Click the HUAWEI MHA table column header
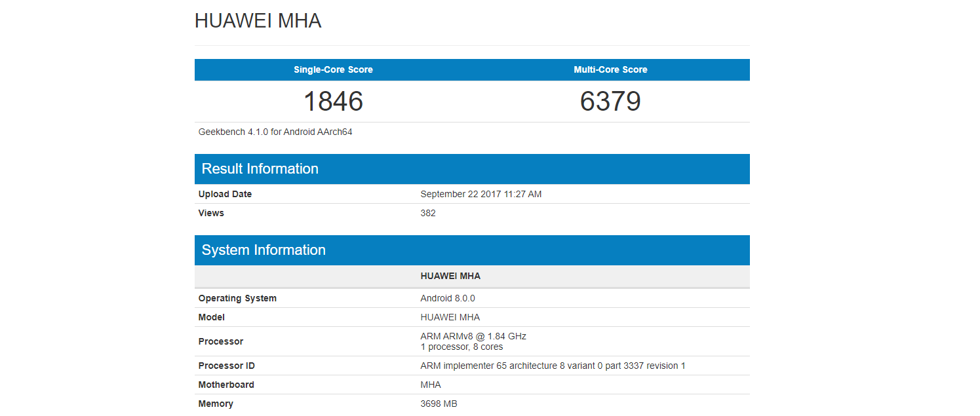 click(x=450, y=276)
